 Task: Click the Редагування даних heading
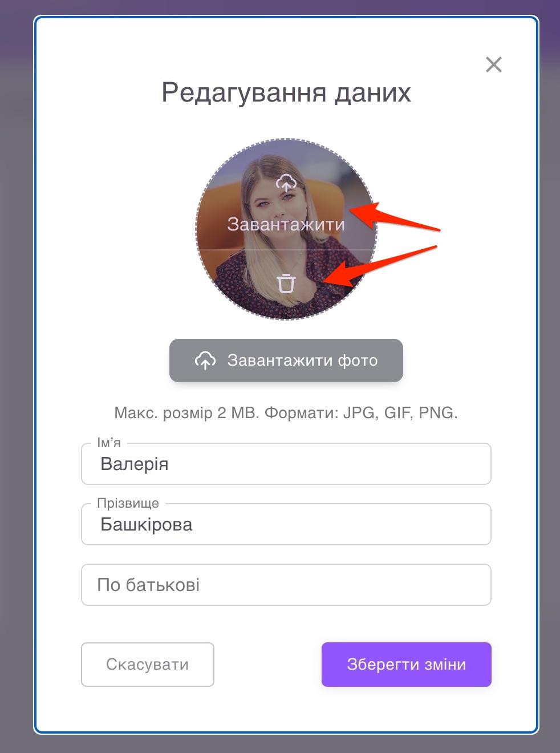tap(286, 92)
